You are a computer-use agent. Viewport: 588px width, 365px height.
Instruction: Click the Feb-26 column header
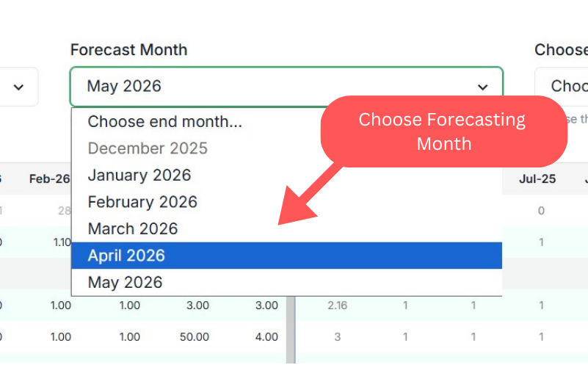[x=50, y=179]
